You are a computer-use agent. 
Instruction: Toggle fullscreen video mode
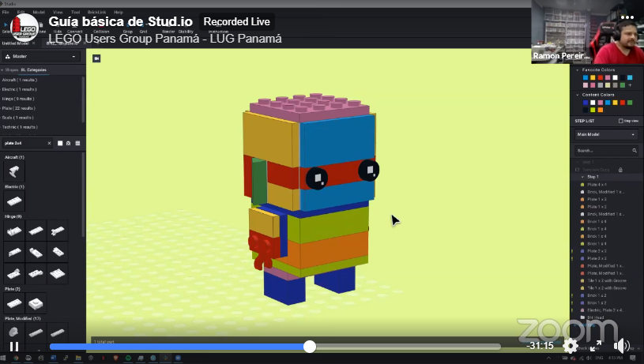[596, 346]
